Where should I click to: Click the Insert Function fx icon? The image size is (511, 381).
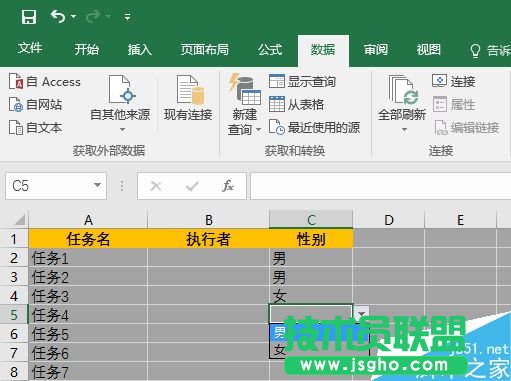click(228, 186)
